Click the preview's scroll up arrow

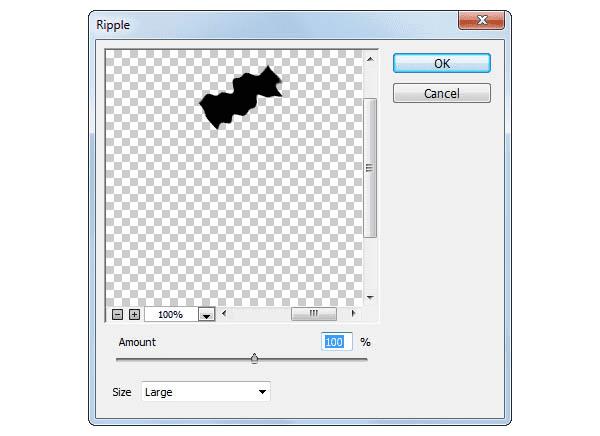370,59
